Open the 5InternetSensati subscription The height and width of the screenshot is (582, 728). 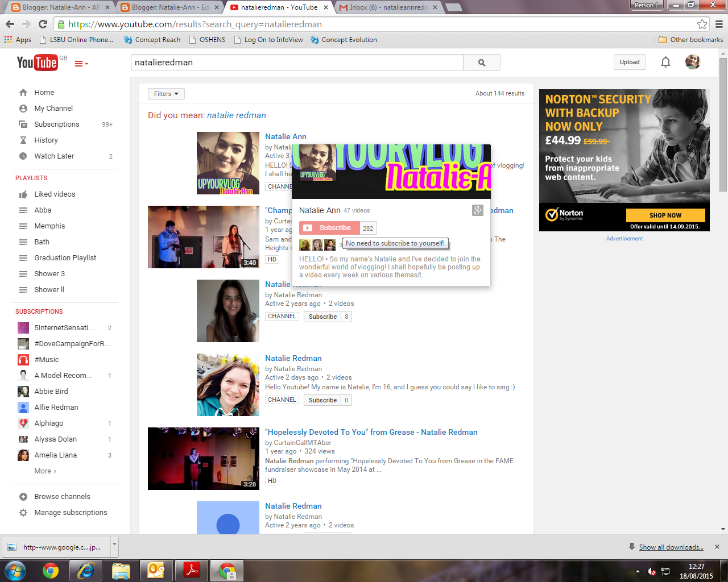65,328
